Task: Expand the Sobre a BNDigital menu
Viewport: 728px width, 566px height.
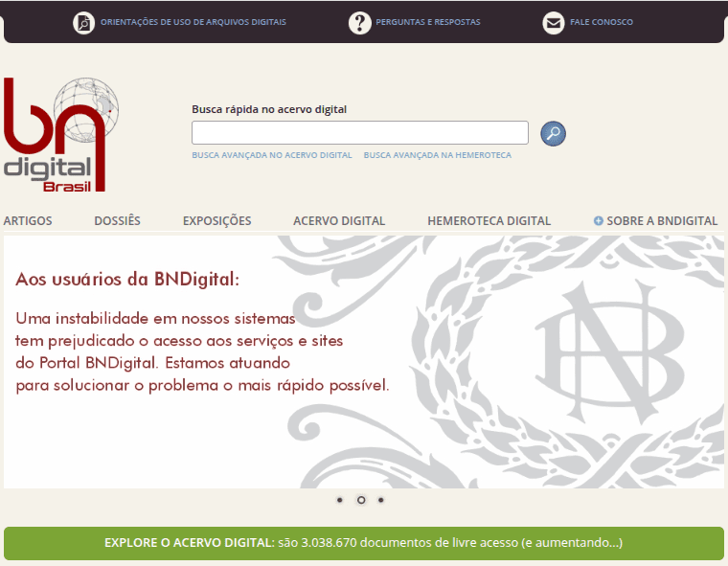Action: coord(662,221)
